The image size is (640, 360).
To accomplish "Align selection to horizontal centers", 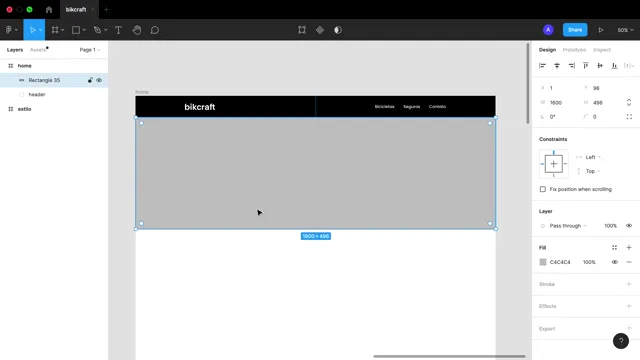I will 557,66.
